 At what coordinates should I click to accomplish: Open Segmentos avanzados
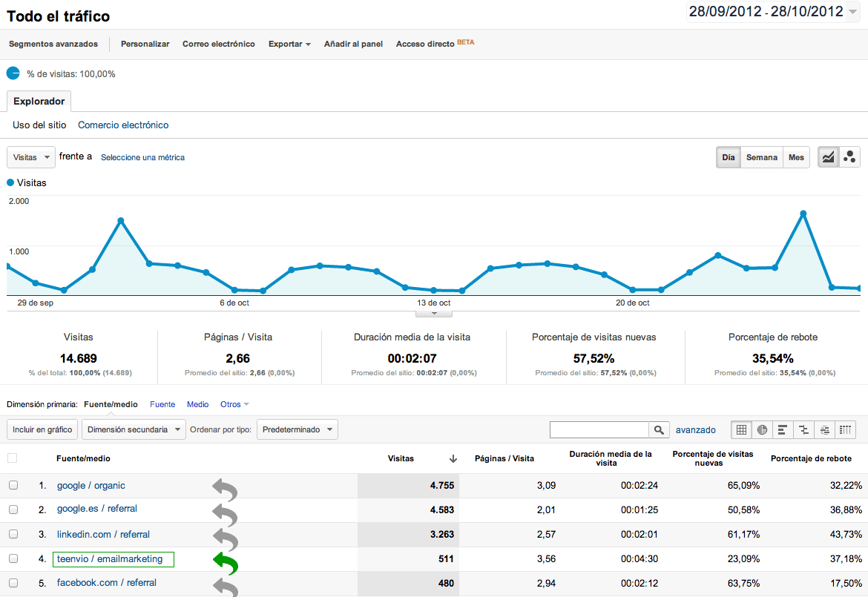click(x=53, y=44)
